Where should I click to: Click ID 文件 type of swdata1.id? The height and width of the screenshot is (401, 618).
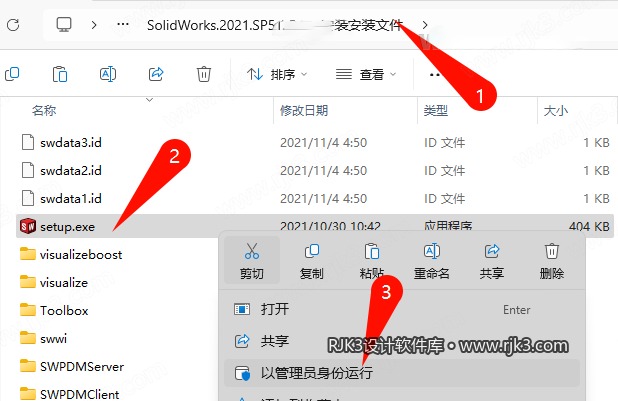click(445, 198)
